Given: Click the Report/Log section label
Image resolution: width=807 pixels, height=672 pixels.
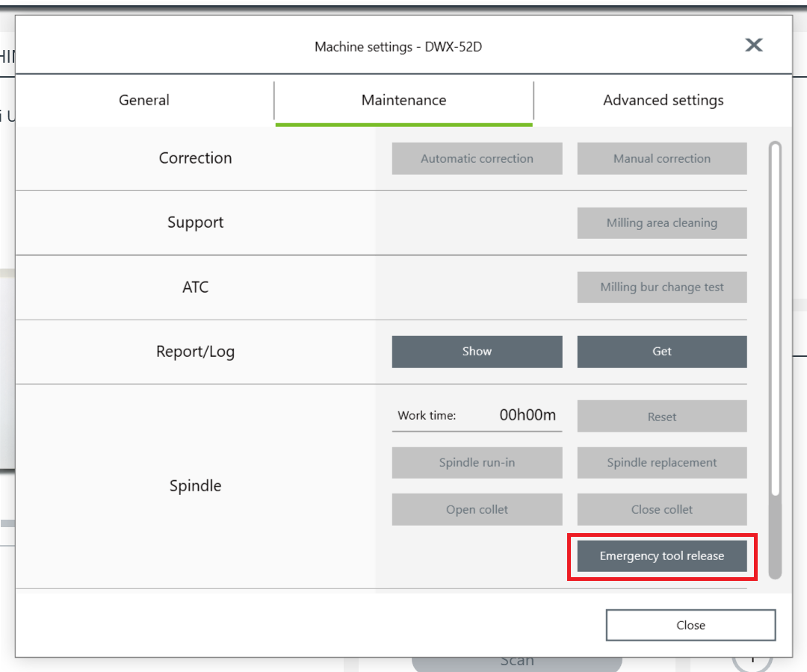Looking at the screenshot, I should pyautogui.click(x=196, y=352).
